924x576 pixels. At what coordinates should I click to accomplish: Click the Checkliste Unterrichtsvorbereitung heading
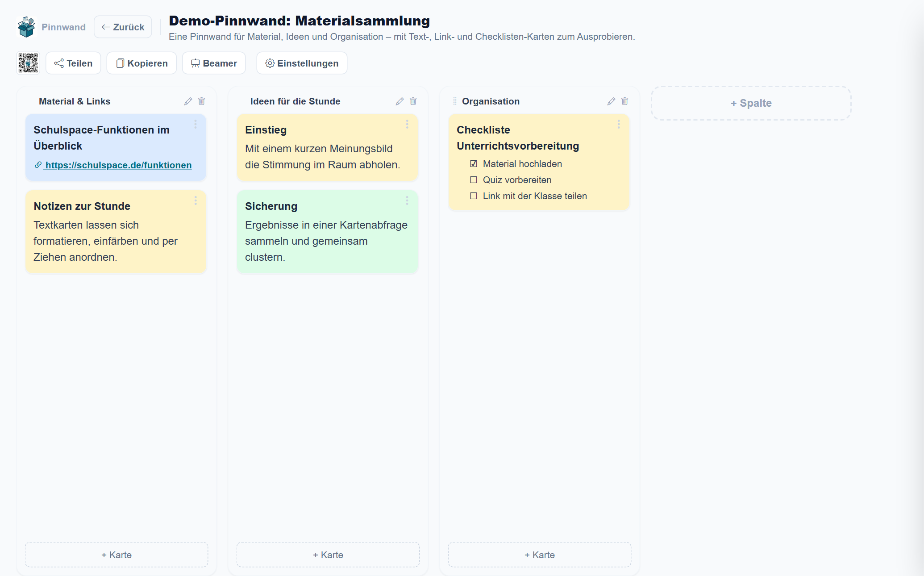(518, 138)
